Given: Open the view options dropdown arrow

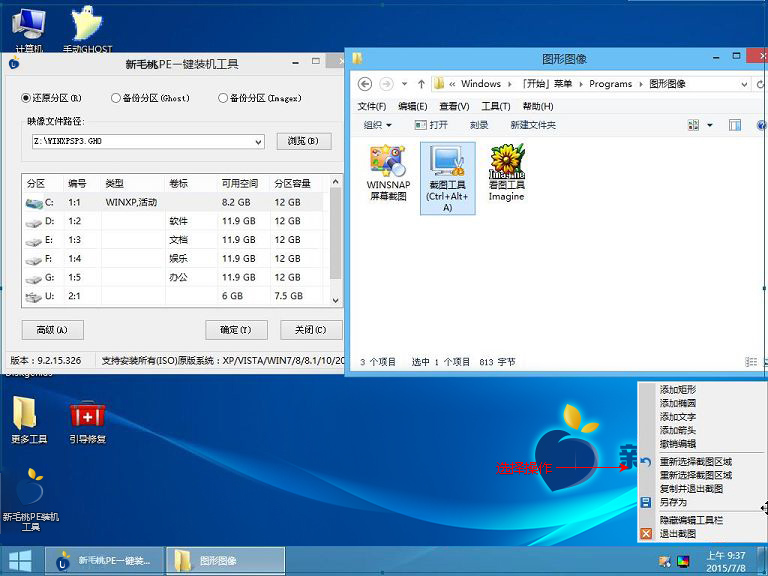Looking at the screenshot, I should (710, 125).
